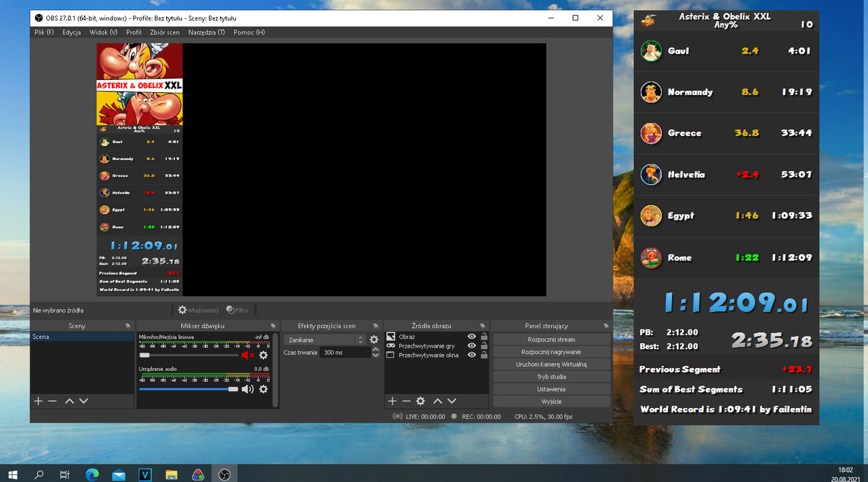The width and height of the screenshot is (868, 482).
Task: Click the Mikser dźwięku vertical scrollbar
Action: [x=275, y=369]
